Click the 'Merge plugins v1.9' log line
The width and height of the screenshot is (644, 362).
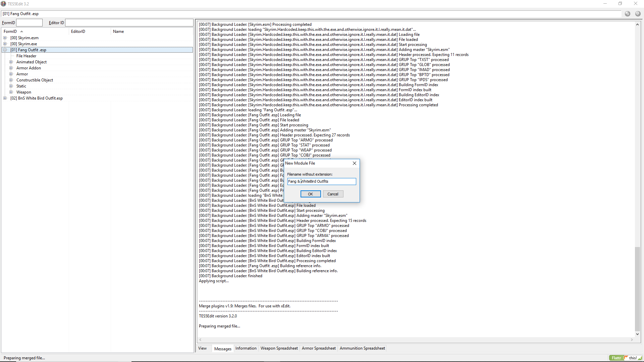245,306
